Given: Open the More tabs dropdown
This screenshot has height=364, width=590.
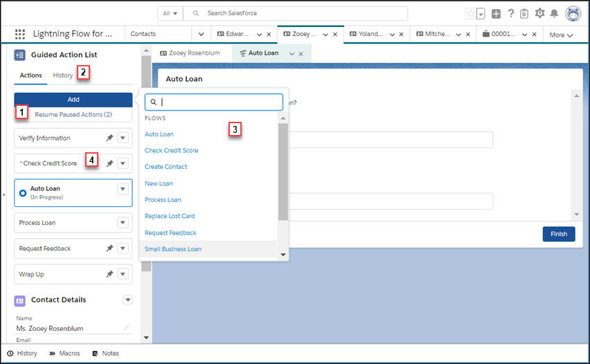Looking at the screenshot, I should (561, 35).
